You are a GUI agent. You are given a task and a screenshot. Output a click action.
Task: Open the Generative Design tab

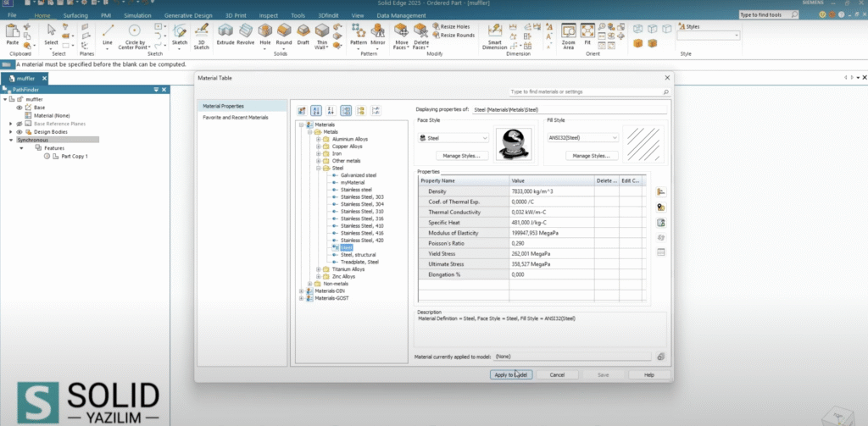187,15
